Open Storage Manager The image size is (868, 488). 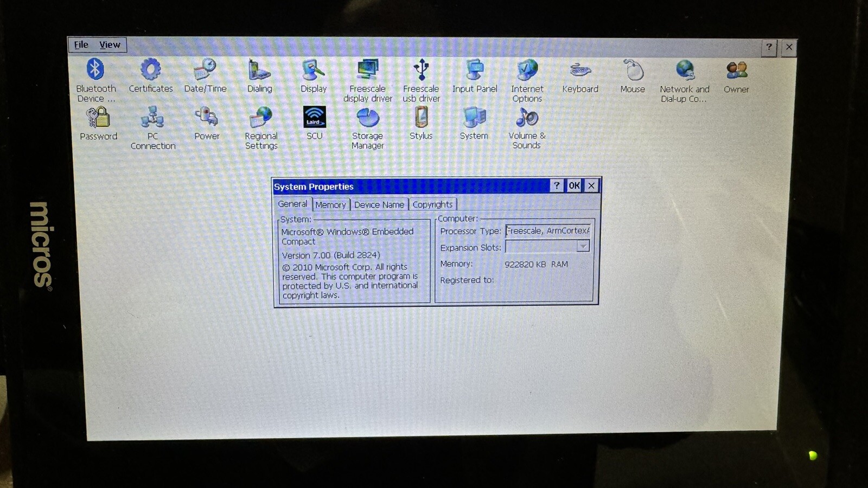click(367, 128)
